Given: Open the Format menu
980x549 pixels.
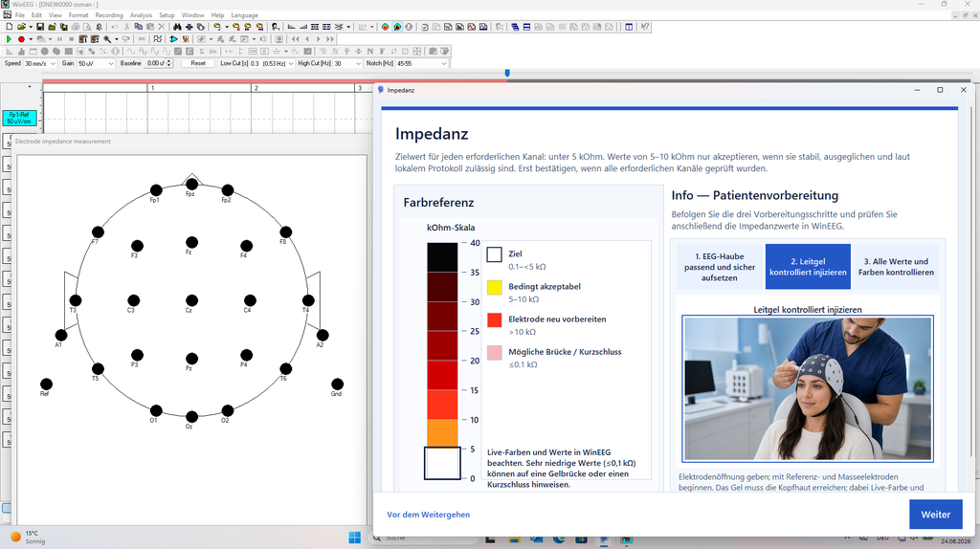Looking at the screenshot, I should 78,15.
